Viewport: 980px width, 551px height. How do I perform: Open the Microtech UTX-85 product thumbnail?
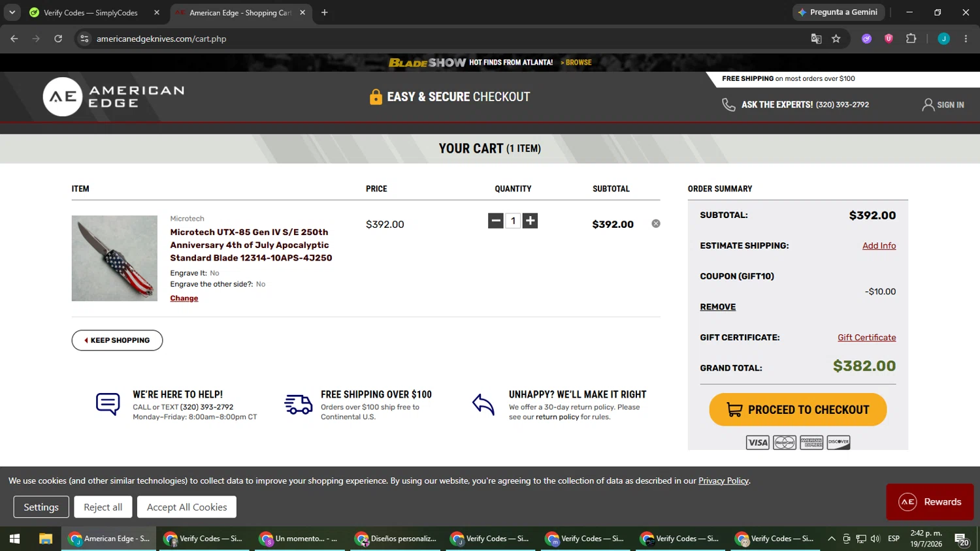pos(114,258)
